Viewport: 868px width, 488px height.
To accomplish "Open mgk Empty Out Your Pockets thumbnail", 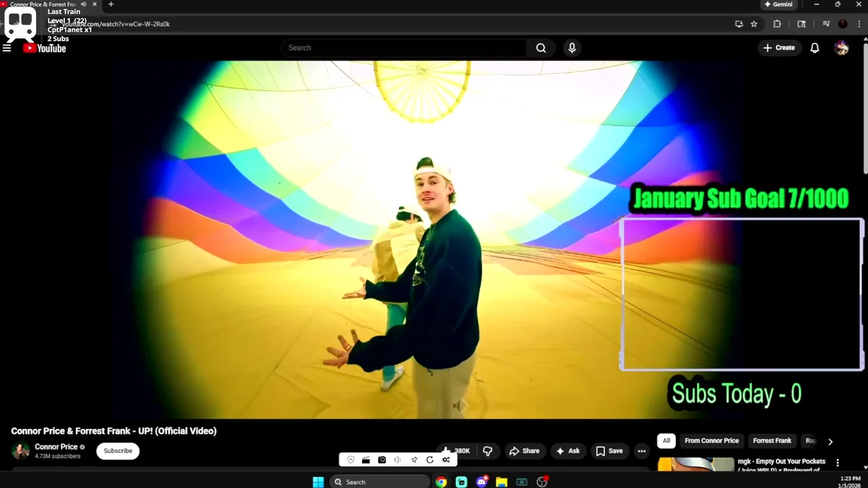I will point(695,464).
